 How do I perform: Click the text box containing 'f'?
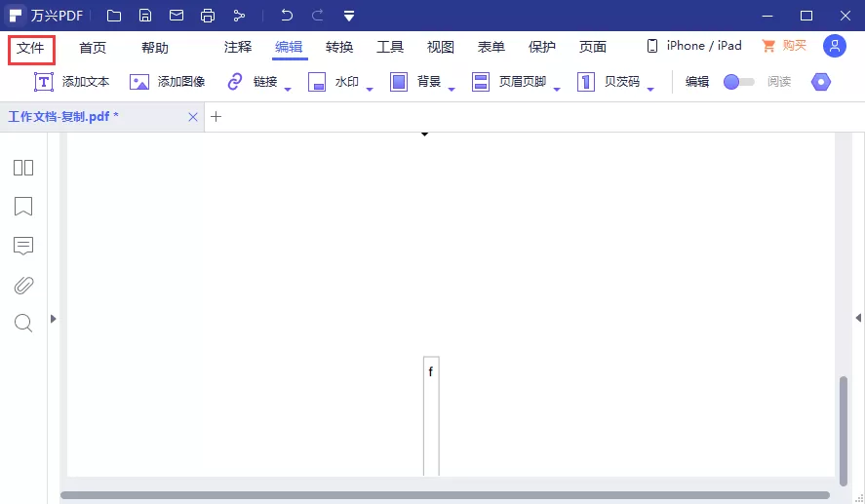click(x=431, y=415)
